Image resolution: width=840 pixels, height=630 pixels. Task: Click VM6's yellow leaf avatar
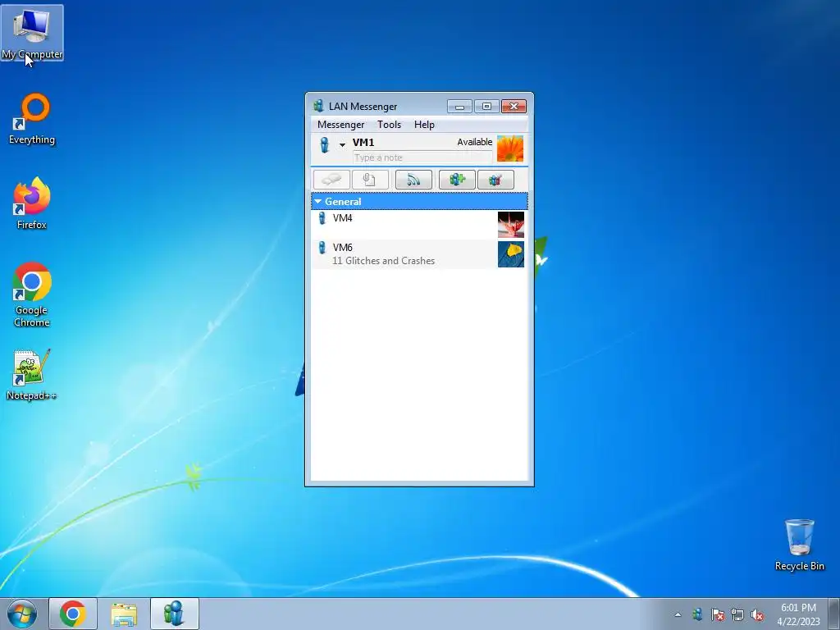pos(511,254)
